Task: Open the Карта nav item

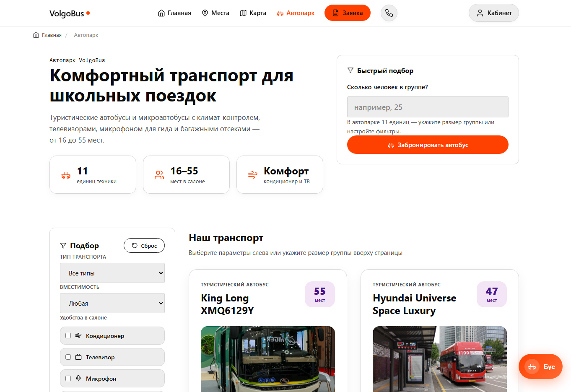Action: click(253, 13)
